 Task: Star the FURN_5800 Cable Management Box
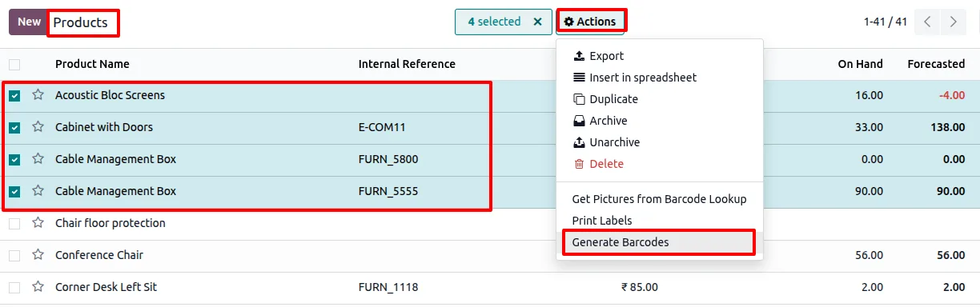coord(38,158)
